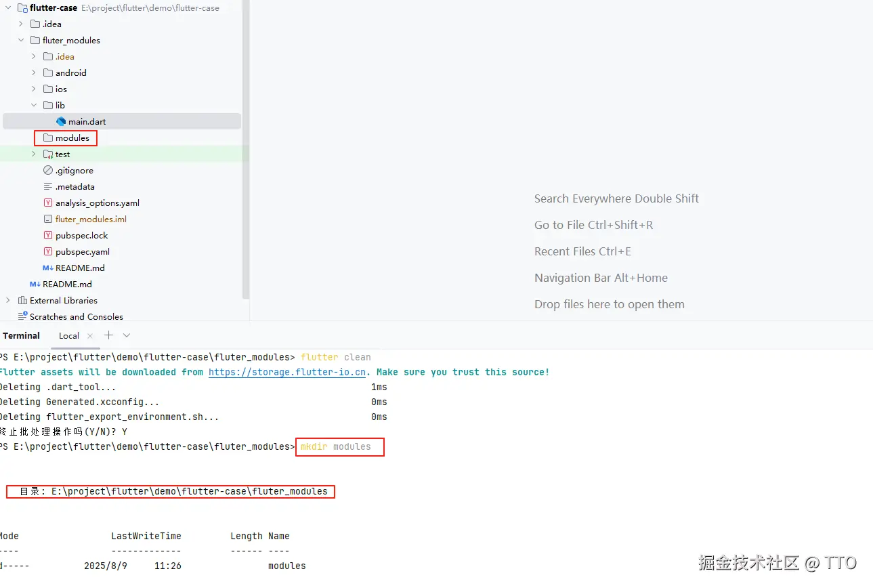Click the 'modules' entry in terminal listing
Screen dimensions: 873x588
287,566
